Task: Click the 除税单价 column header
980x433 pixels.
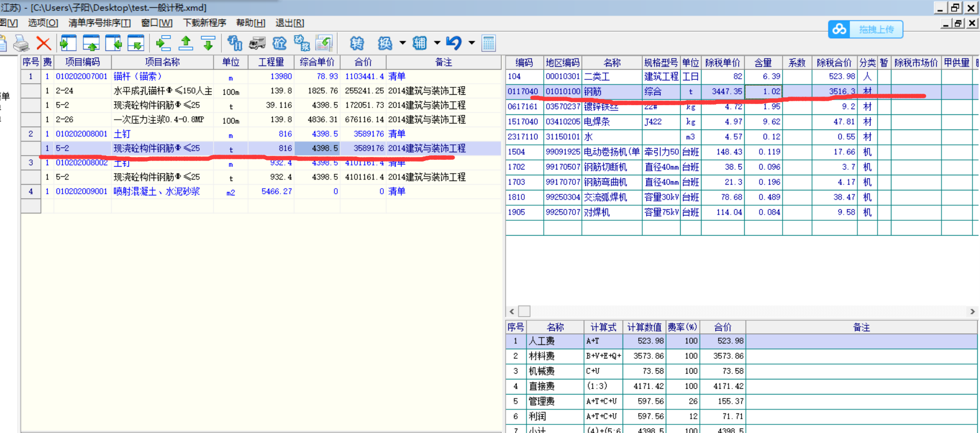Action: [723, 63]
